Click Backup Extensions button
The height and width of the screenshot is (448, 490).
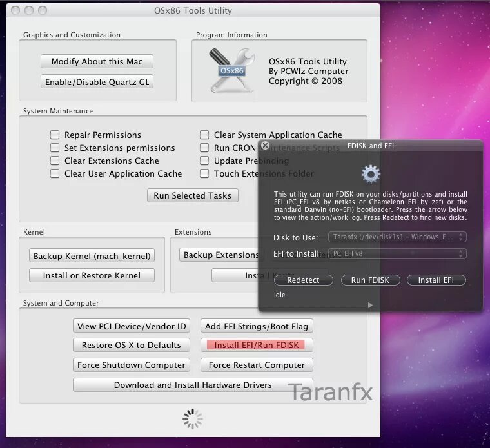(x=220, y=255)
